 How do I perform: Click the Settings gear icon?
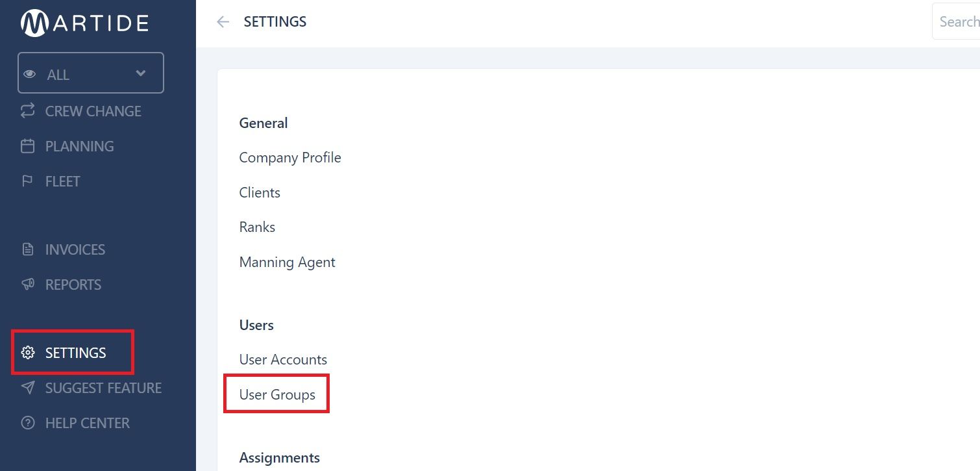[x=27, y=353]
